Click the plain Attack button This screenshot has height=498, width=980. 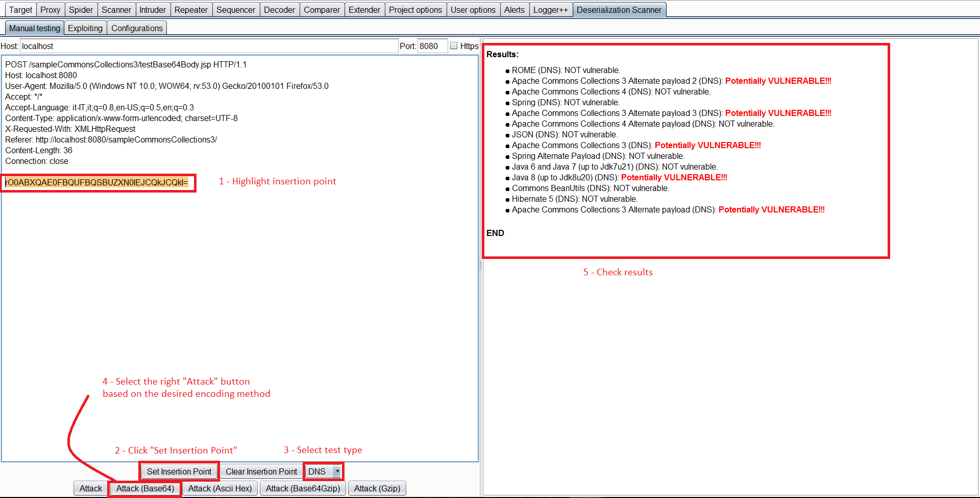click(x=90, y=488)
